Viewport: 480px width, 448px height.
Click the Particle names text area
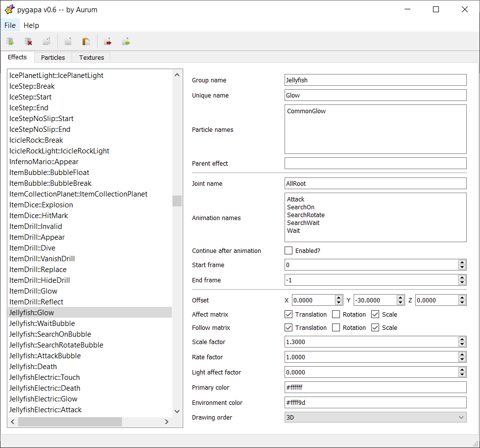point(375,129)
